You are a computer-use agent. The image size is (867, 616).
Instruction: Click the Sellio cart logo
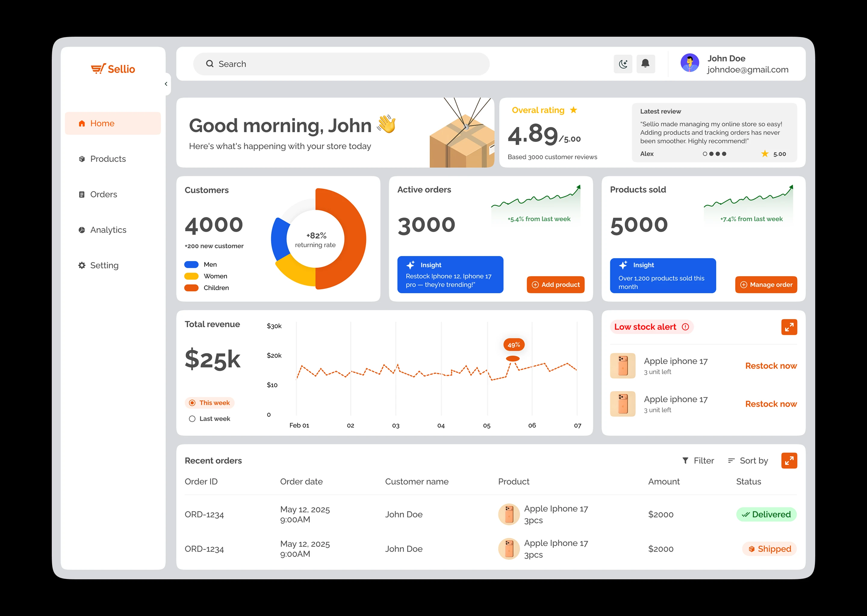(98, 69)
